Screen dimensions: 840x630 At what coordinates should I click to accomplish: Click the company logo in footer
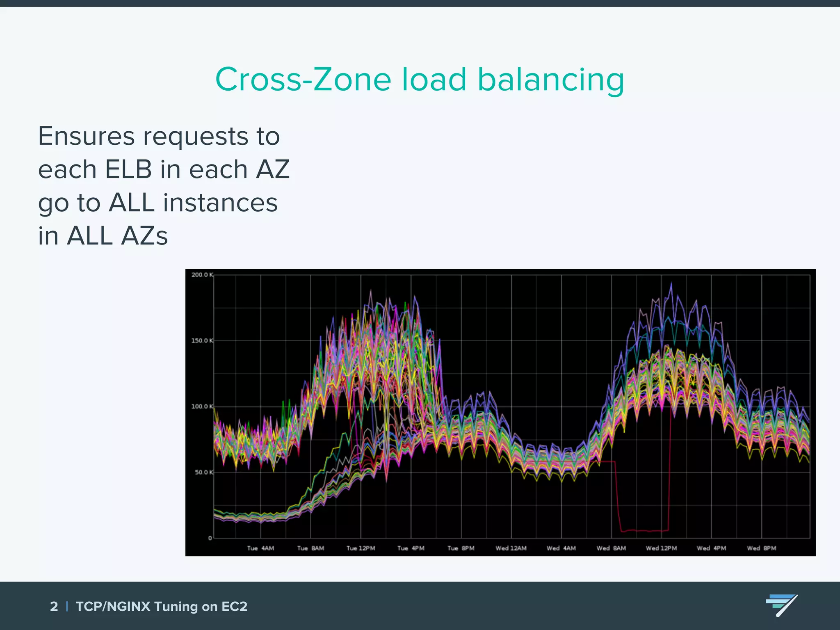782,605
